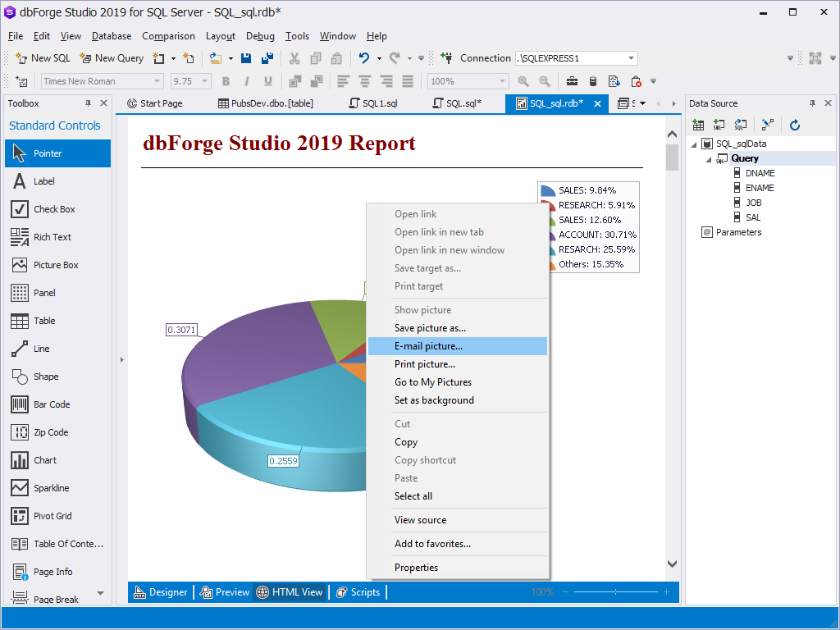Viewport: 840px width, 630px height.
Task: Pick the Pivot Grid control
Action: click(x=52, y=516)
